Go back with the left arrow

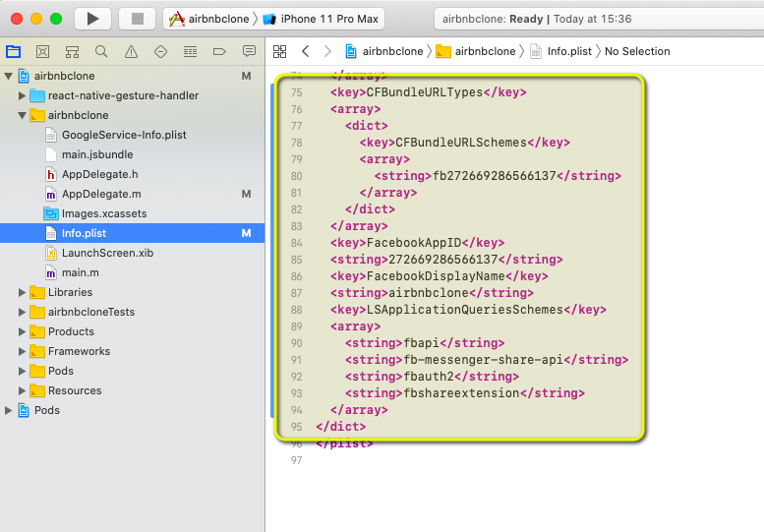click(x=305, y=51)
